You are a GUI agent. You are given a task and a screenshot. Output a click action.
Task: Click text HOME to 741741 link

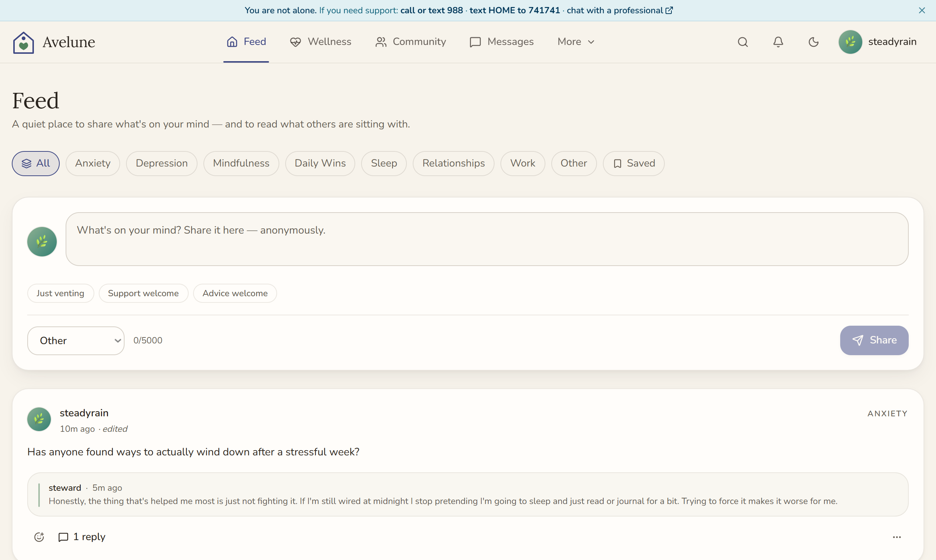click(x=514, y=11)
